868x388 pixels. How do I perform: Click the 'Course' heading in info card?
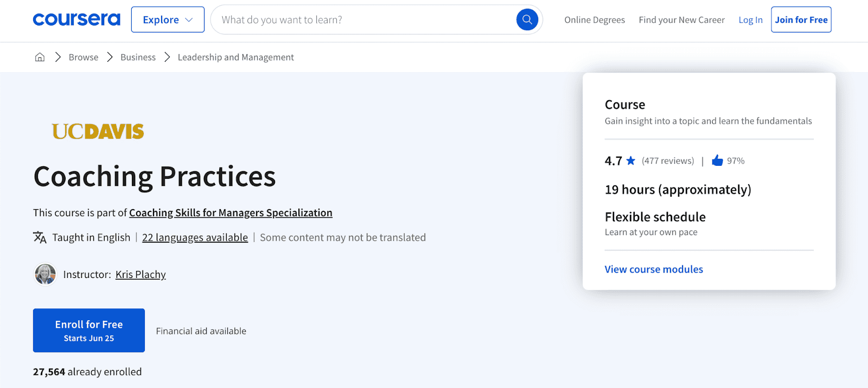tap(625, 105)
